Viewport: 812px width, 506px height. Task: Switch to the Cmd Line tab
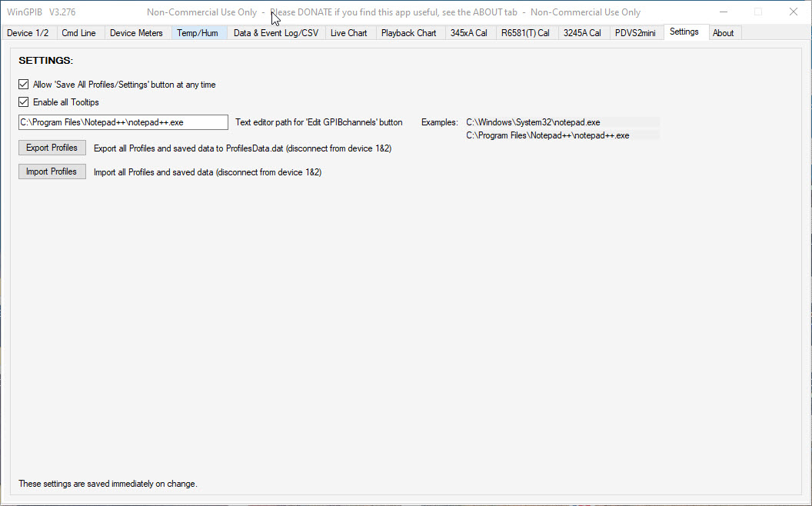coord(79,33)
